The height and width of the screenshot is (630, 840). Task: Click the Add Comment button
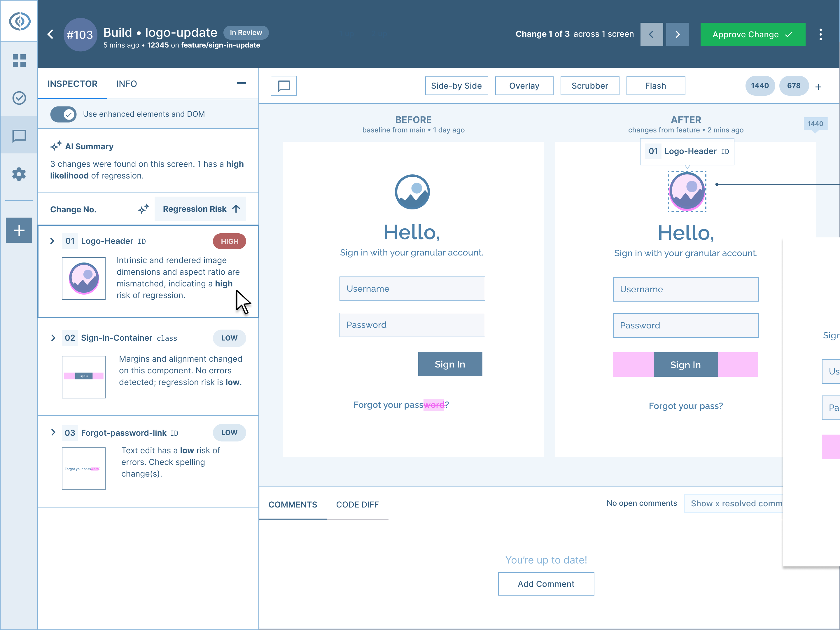pyautogui.click(x=546, y=584)
